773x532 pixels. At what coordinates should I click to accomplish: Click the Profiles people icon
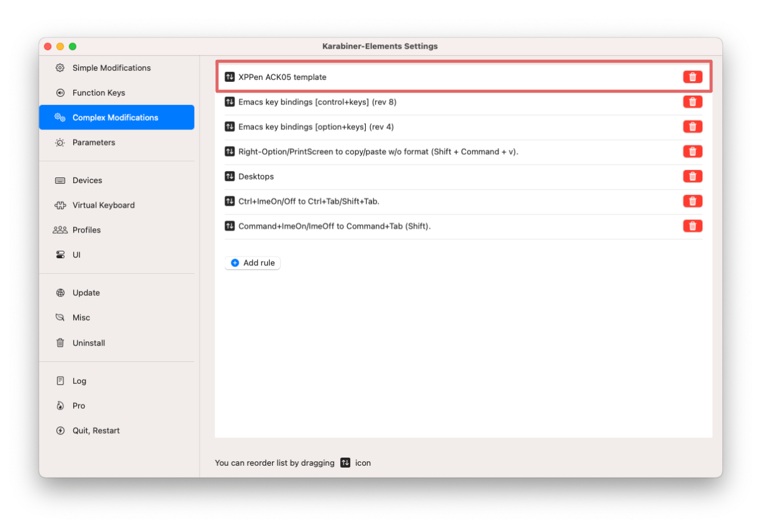(x=60, y=230)
